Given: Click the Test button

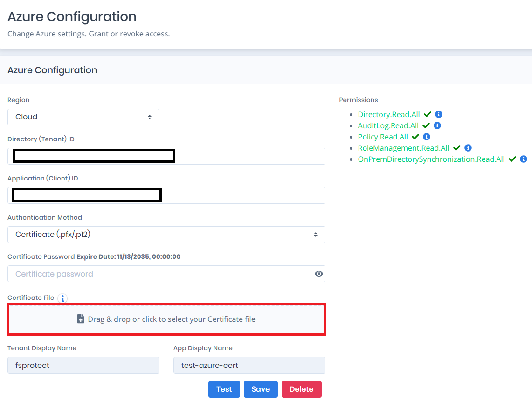Looking at the screenshot, I should [224, 389].
